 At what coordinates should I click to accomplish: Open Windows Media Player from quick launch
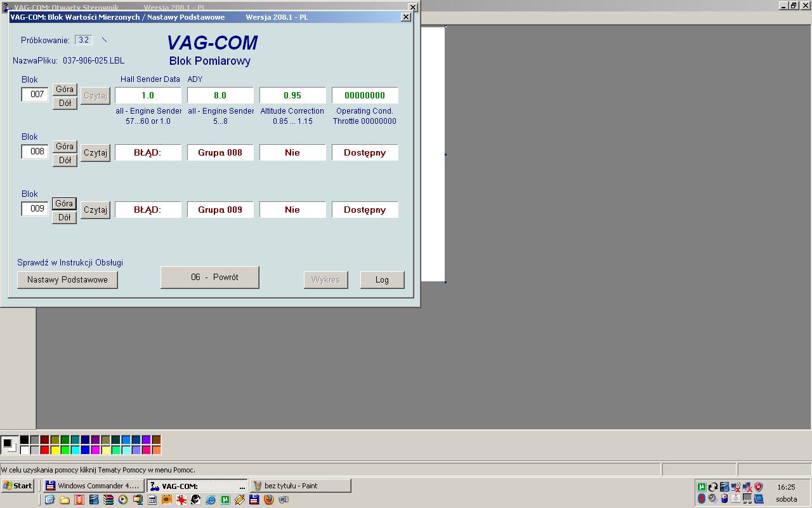point(123,500)
